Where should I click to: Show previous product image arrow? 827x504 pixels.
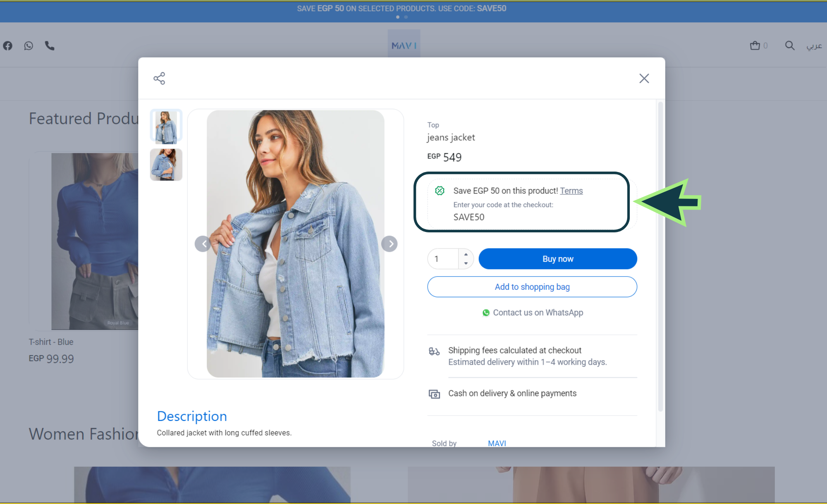[x=203, y=244]
